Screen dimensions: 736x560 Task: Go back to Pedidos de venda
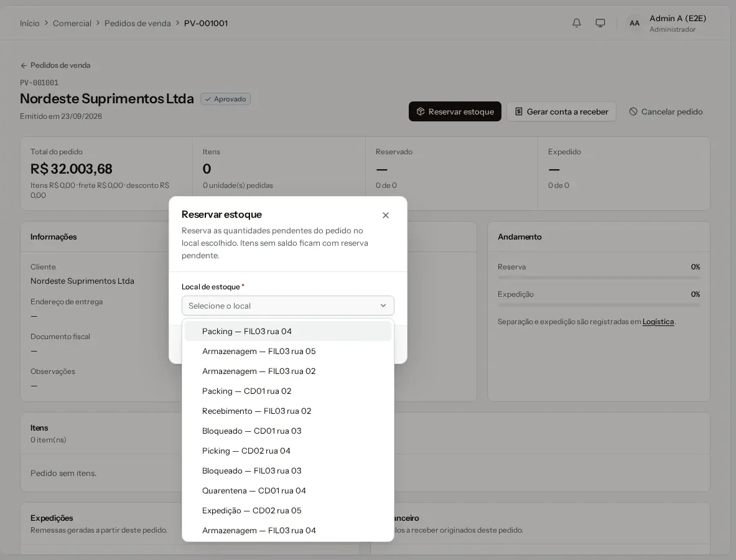(55, 65)
